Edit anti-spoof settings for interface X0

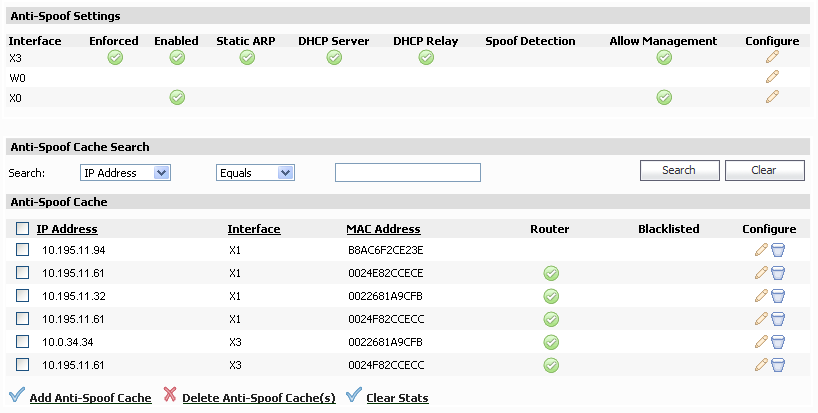(x=772, y=96)
